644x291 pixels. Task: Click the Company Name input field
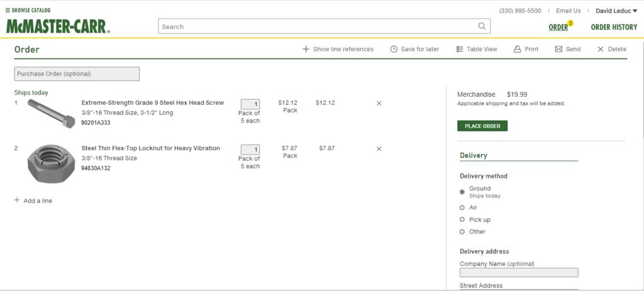[519, 273]
